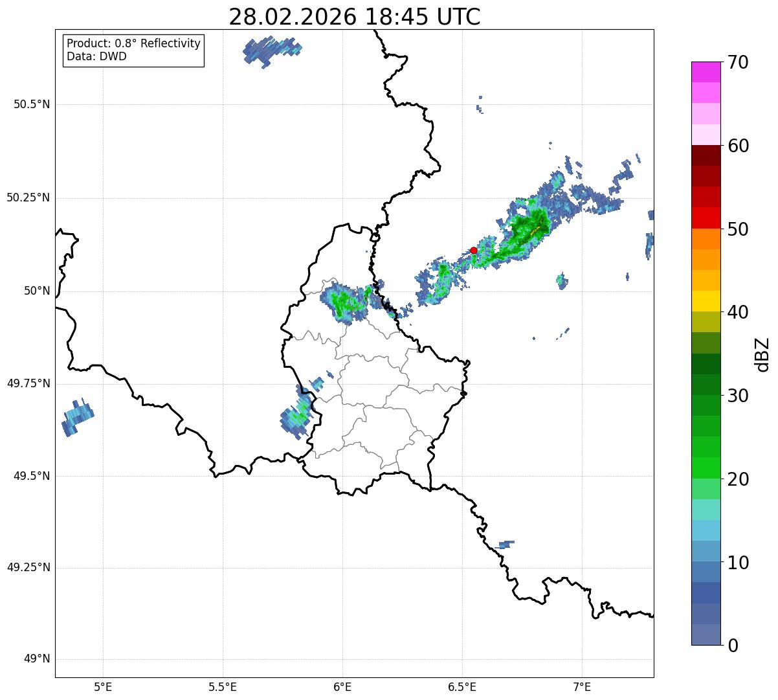Click the colorbar's 50 tick label

[739, 229]
